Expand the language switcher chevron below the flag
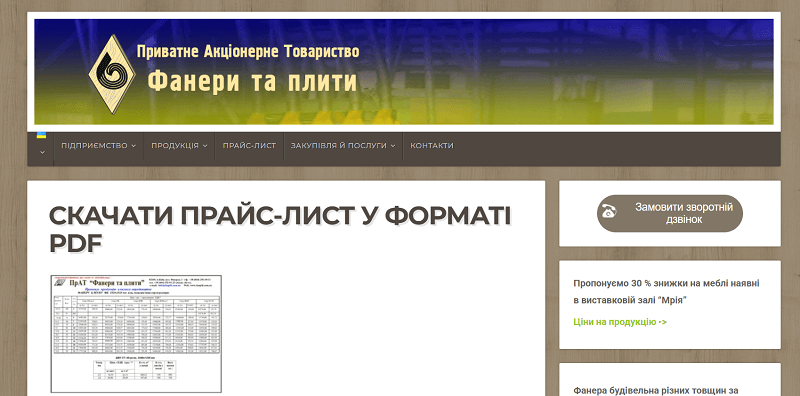This screenshot has height=396, width=800. pyautogui.click(x=42, y=152)
